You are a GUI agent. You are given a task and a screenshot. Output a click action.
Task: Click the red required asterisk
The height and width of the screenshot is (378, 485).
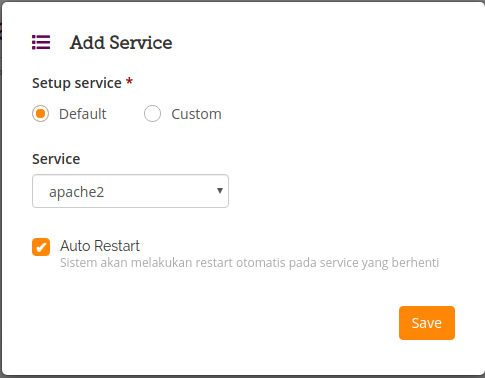129,82
